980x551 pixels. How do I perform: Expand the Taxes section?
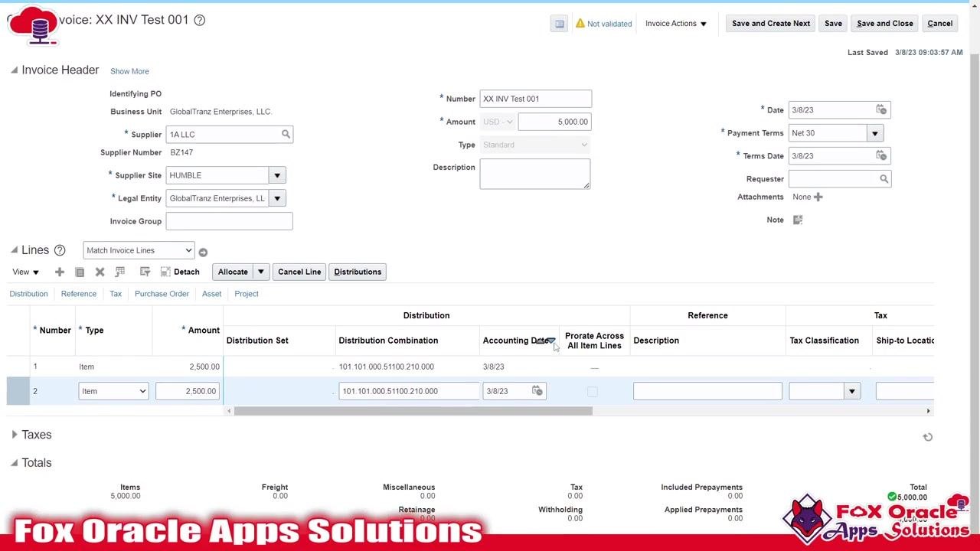[x=15, y=435]
